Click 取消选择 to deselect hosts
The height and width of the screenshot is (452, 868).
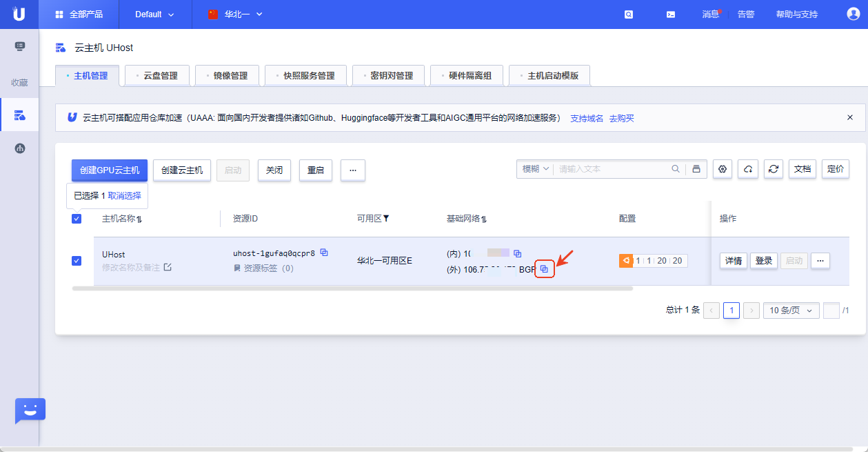tap(125, 196)
